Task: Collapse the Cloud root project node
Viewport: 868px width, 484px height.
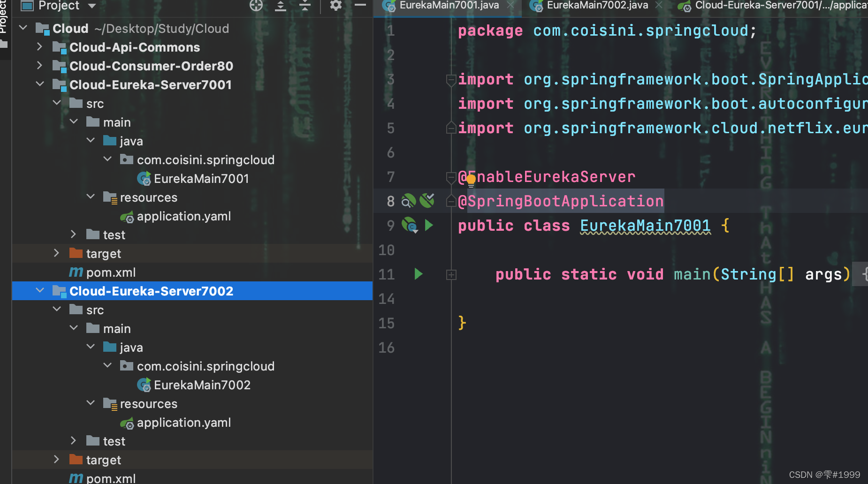Action: tap(23, 28)
